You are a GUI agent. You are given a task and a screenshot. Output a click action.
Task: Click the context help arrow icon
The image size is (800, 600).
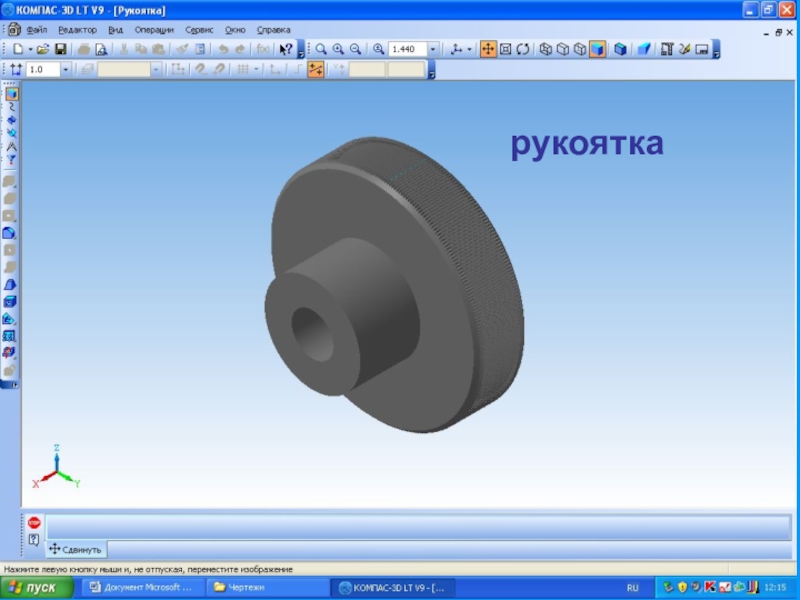(x=287, y=49)
